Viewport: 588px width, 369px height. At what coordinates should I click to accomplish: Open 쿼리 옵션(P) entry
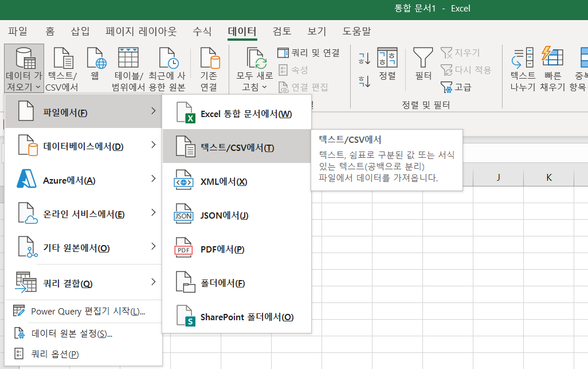[84, 354]
